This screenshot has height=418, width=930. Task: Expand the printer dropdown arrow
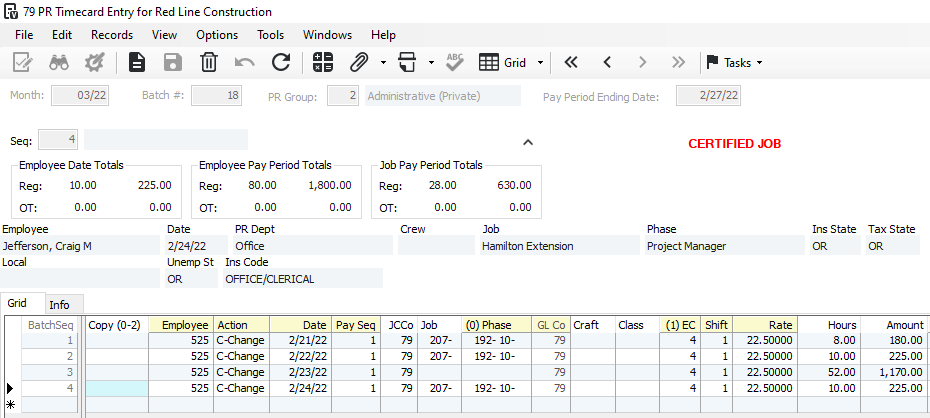click(x=431, y=62)
